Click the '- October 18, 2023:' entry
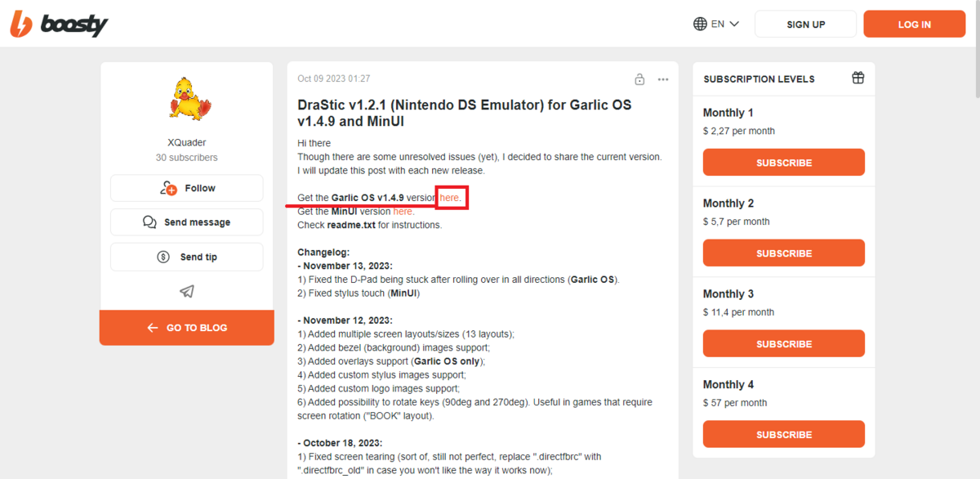Viewport: 980px width, 479px height. (340, 443)
